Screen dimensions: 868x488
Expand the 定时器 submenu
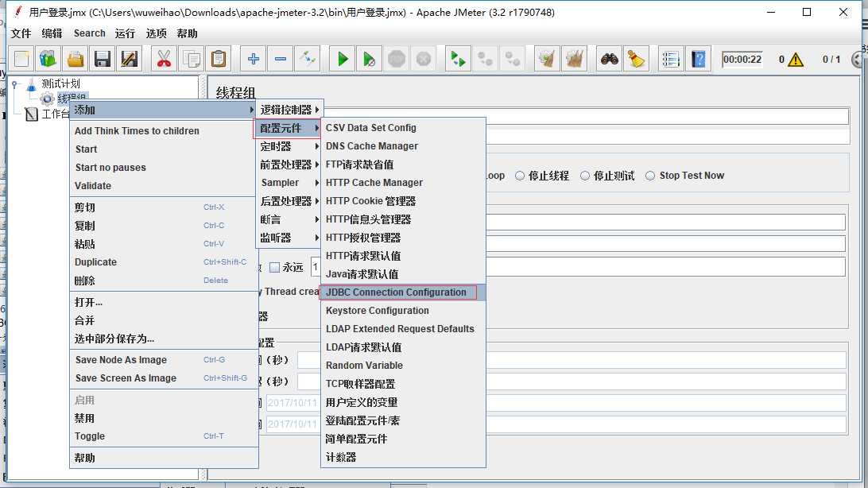pyautogui.click(x=289, y=146)
